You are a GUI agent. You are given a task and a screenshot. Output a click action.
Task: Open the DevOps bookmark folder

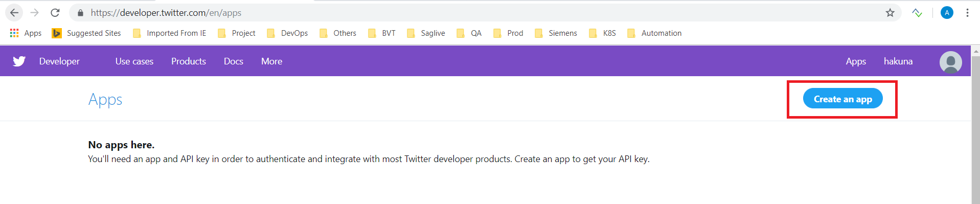coord(287,33)
